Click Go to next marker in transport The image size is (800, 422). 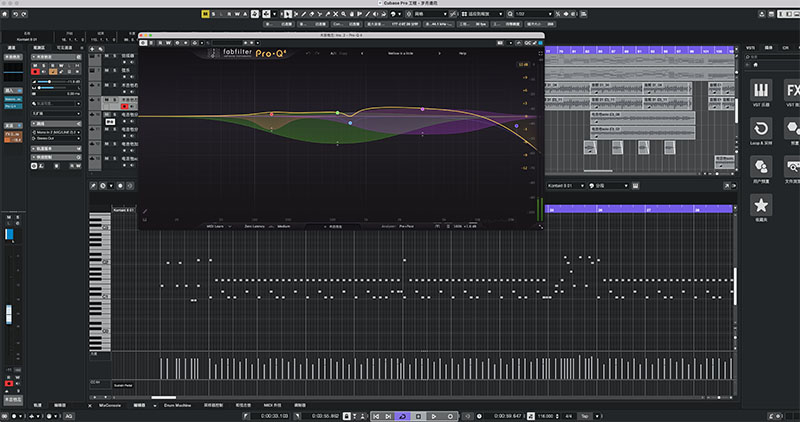[388, 416]
